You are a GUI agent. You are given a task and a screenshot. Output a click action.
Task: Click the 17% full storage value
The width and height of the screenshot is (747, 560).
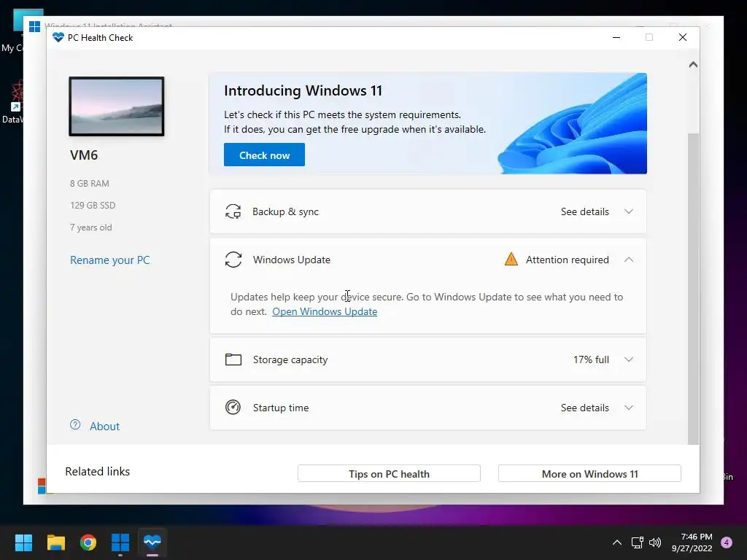point(591,359)
